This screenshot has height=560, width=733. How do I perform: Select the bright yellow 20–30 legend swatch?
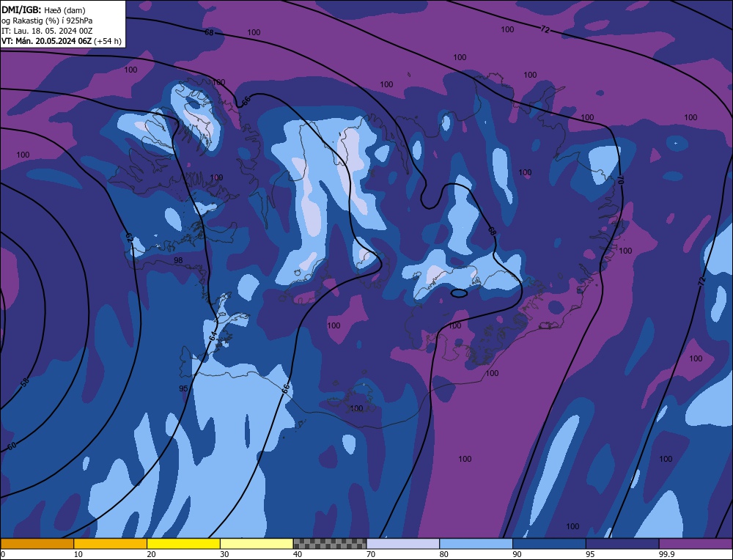(x=183, y=544)
